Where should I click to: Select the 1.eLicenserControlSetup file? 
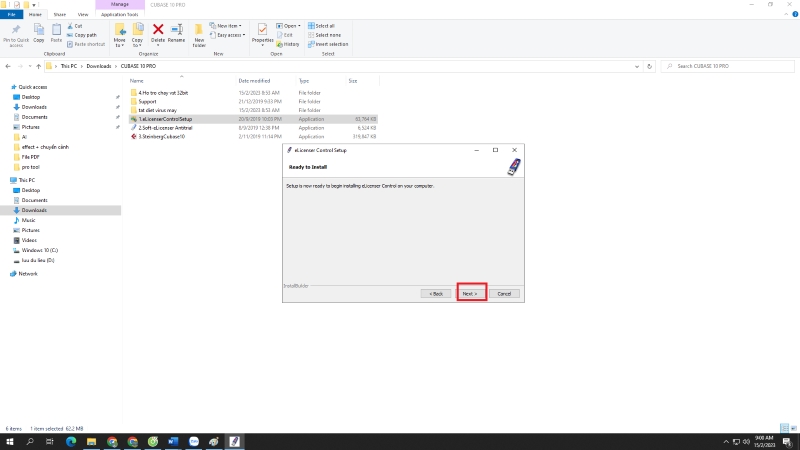(165, 119)
